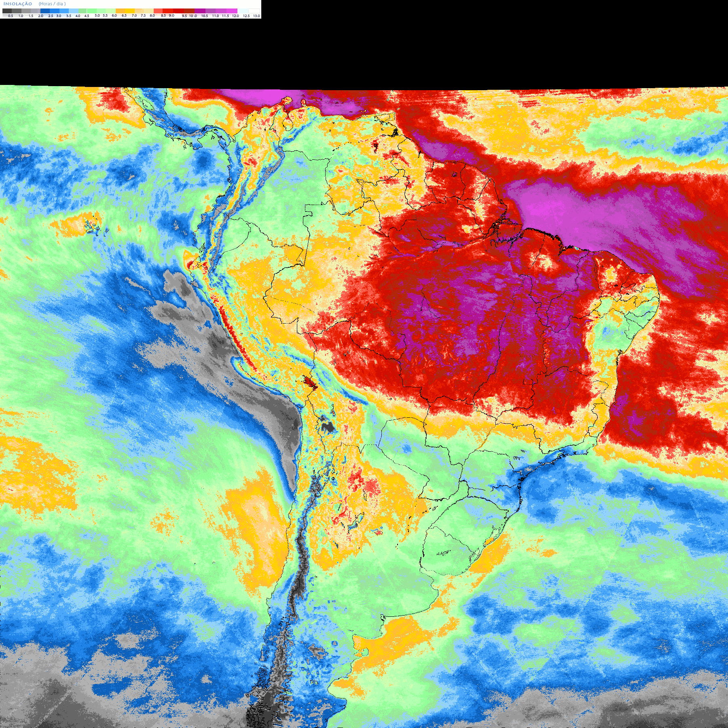This screenshot has width=728, height=728.
Task: Select the 6.0 legend value label
Action: [x=114, y=15]
